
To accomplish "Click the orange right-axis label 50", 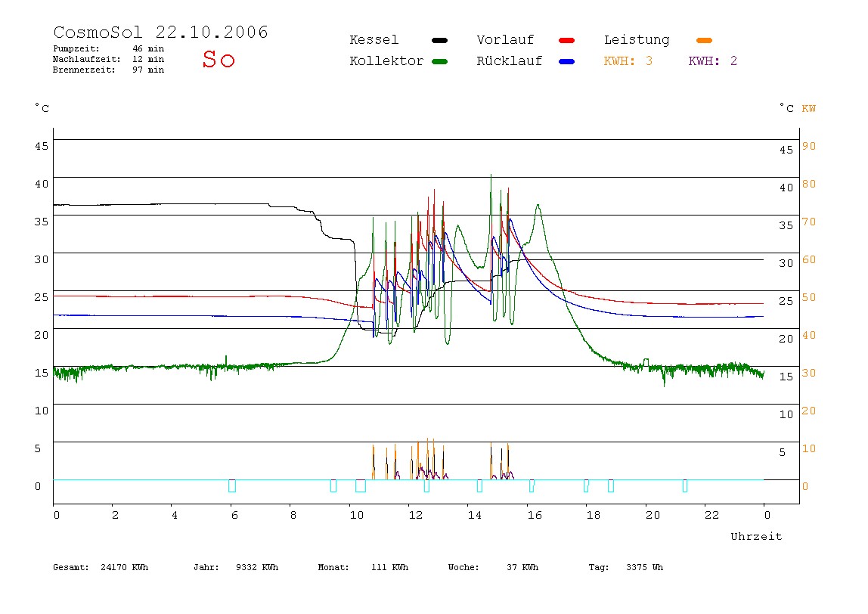I will (809, 297).
